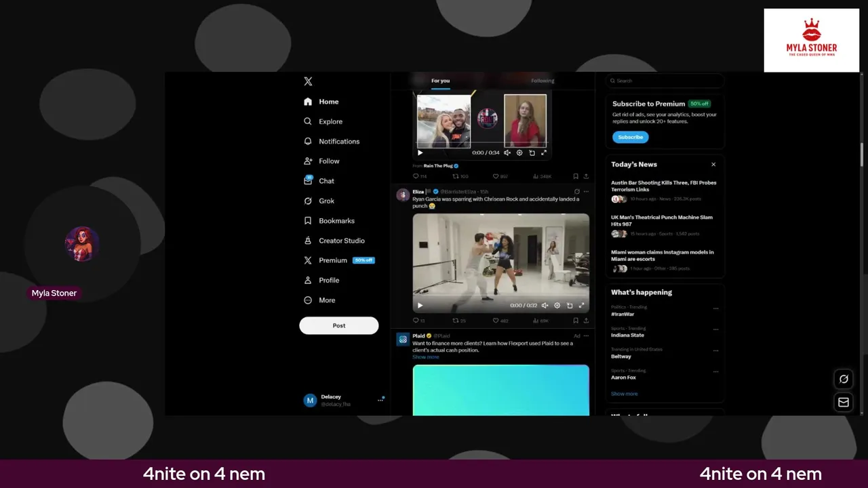This screenshot has height=488, width=868.
Task: Play the Ryan Garcia sparring video
Action: 420,305
